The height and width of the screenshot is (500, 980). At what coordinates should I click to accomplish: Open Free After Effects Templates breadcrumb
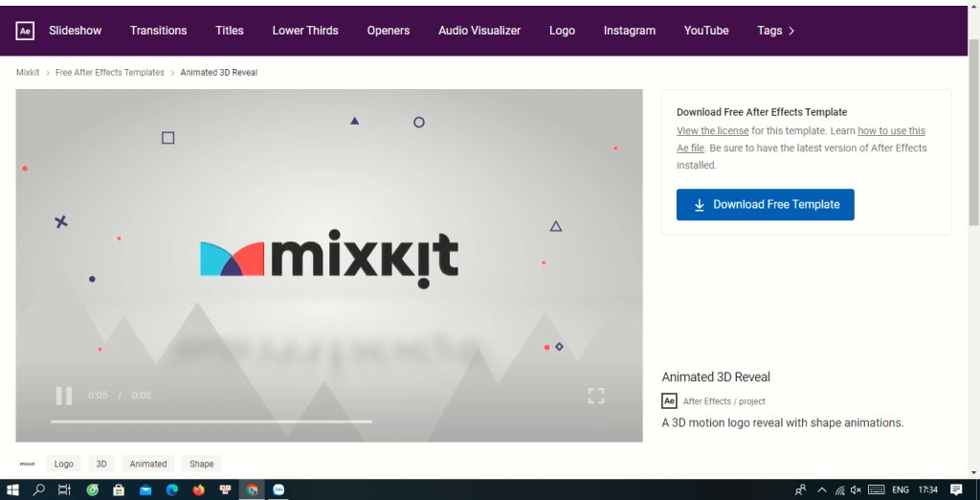110,73
